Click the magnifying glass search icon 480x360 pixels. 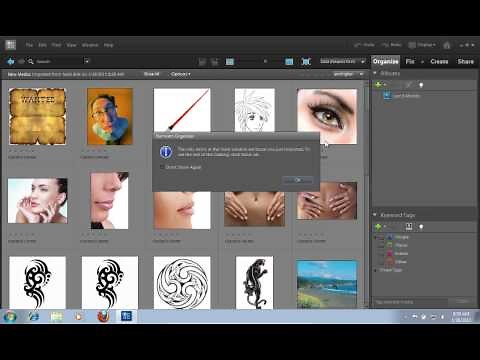coord(31,61)
